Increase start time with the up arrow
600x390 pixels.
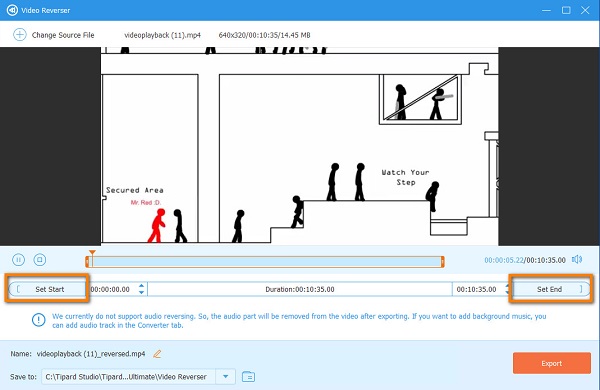142,286
